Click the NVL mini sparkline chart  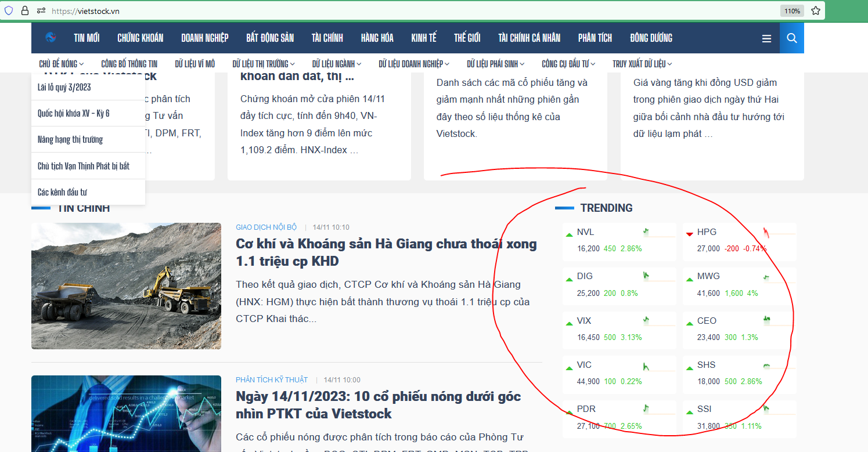point(659,233)
